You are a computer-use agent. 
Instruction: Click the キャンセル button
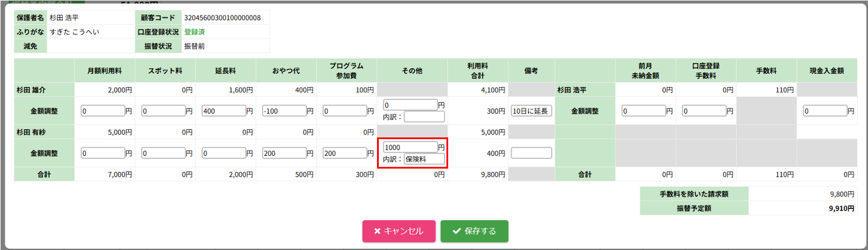[398, 231]
